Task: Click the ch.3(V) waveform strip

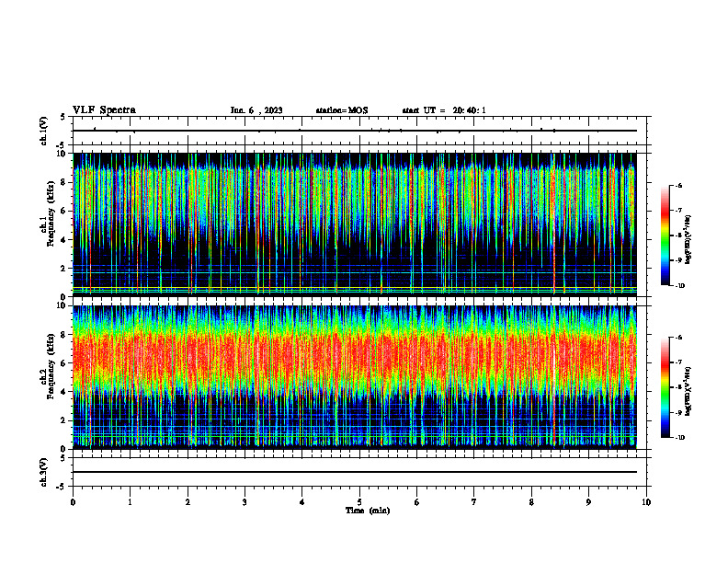Action: point(359,472)
